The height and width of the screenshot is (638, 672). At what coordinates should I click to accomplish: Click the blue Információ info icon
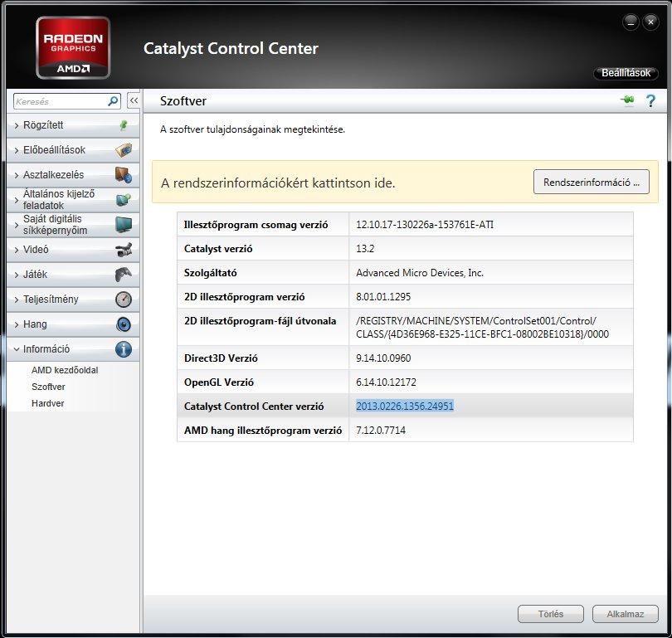124,348
